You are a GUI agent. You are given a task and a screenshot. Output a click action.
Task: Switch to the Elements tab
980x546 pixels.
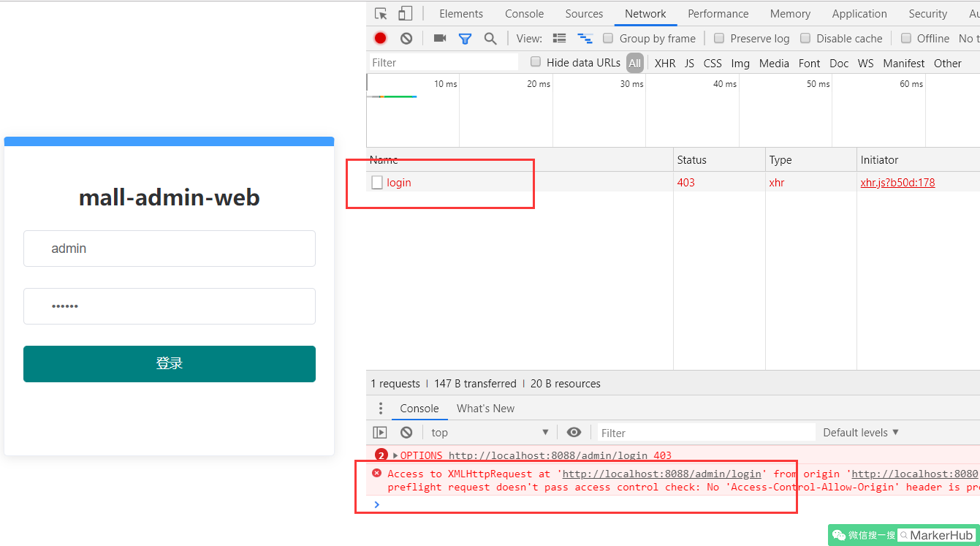click(x=461, y=13)
